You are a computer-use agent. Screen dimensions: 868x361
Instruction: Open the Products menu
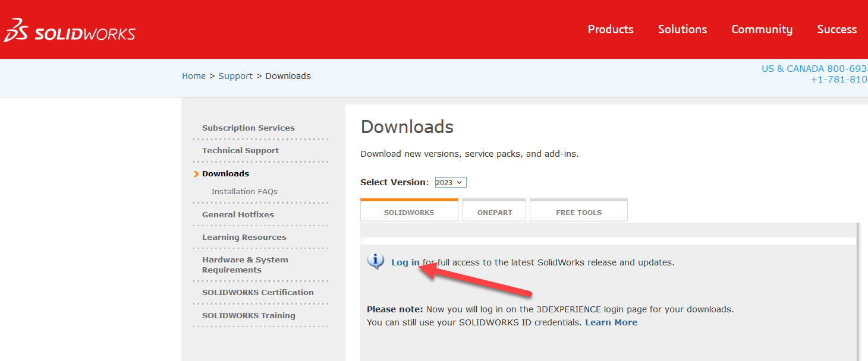[611, 29]
